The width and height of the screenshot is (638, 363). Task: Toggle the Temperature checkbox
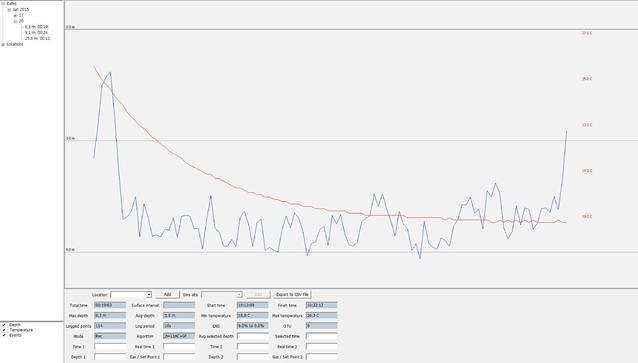(x=4, y=330)
